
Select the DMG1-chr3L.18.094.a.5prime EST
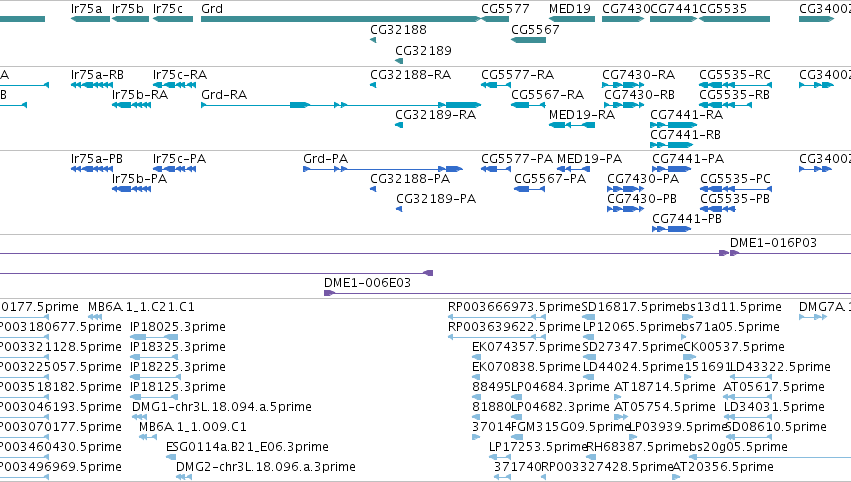coord(139,417)
